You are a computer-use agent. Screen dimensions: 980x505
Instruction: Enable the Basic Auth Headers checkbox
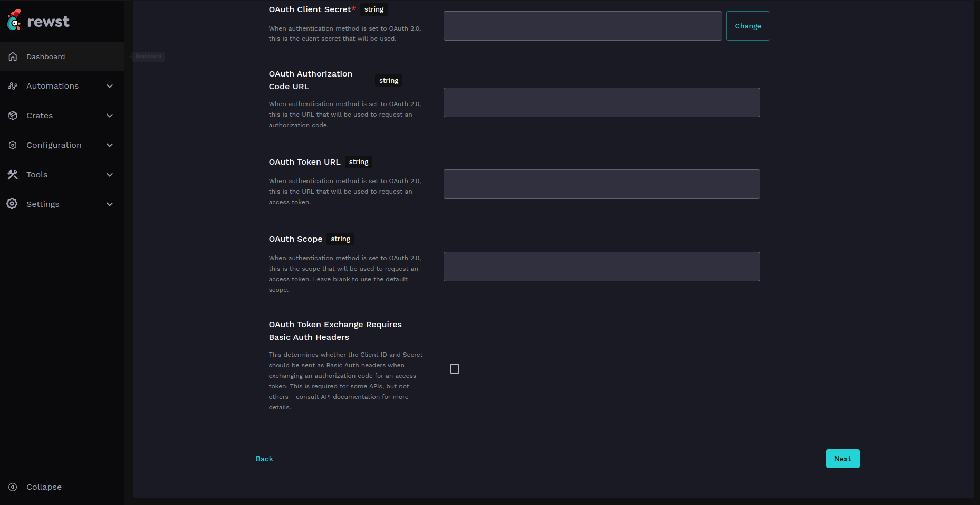(455, 369)
